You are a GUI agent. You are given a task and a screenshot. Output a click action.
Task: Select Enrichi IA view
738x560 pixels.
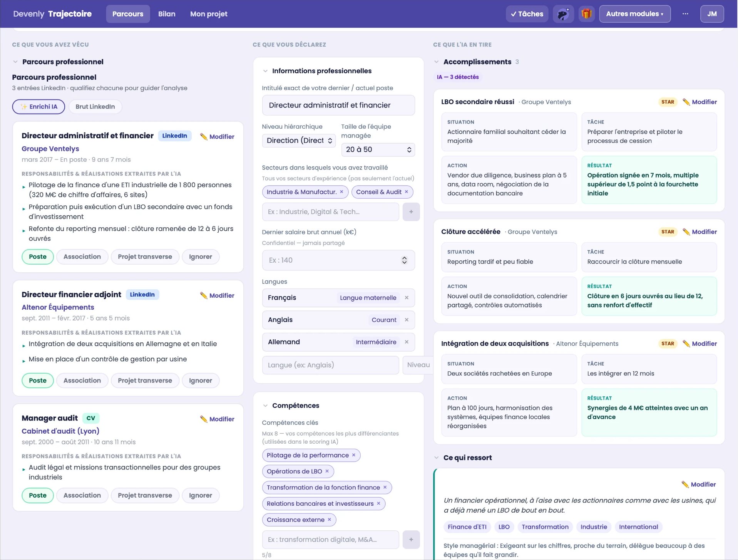[38, 107]
